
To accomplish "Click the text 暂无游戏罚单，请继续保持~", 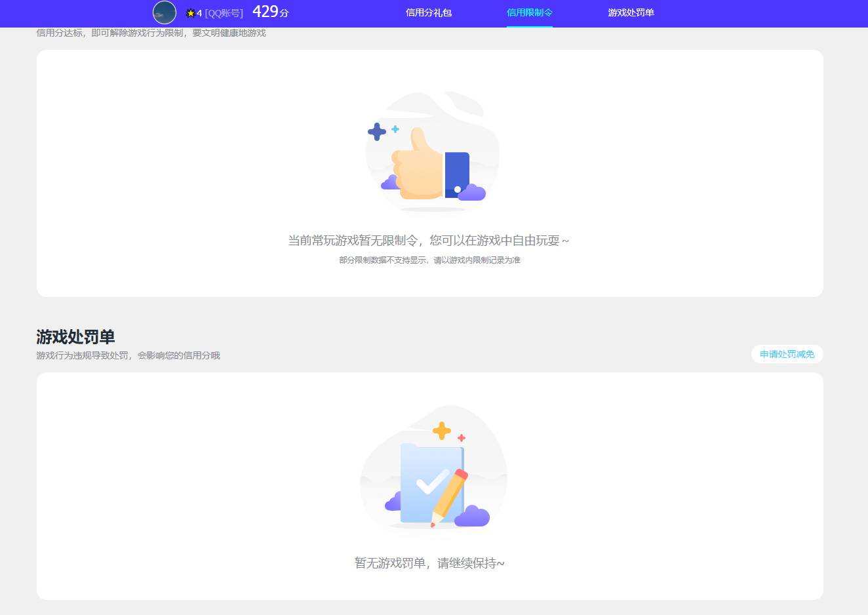I will coord(429,563).
